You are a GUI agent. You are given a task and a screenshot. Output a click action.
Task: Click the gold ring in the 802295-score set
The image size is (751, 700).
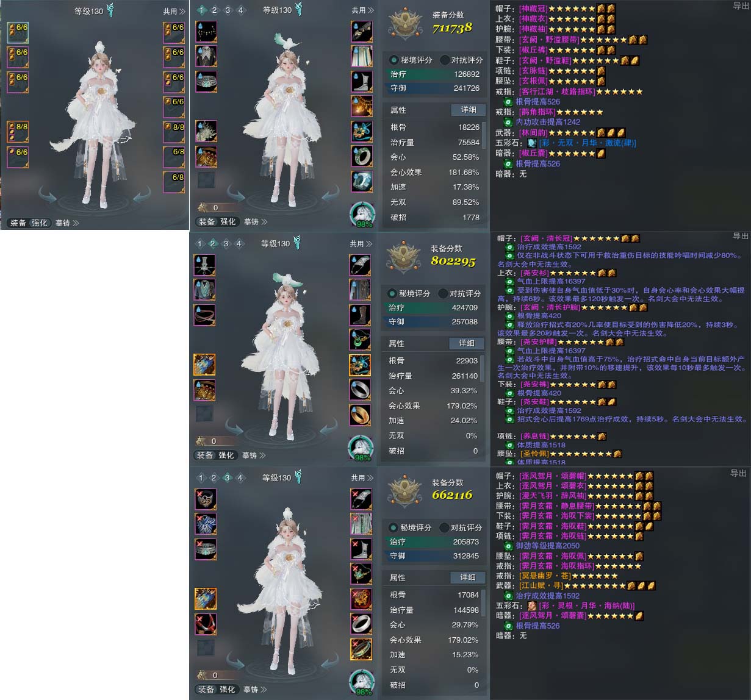[x=360, y=415]
